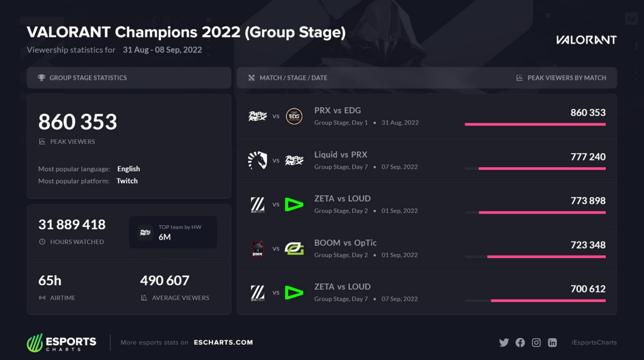
Task: Click the BOOM Esports logo
Action: coord(258,248)
